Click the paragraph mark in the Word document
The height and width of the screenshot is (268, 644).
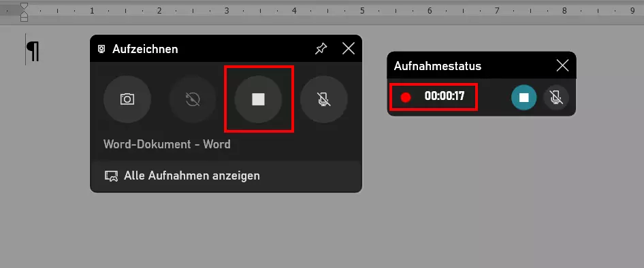coord(33,50)
